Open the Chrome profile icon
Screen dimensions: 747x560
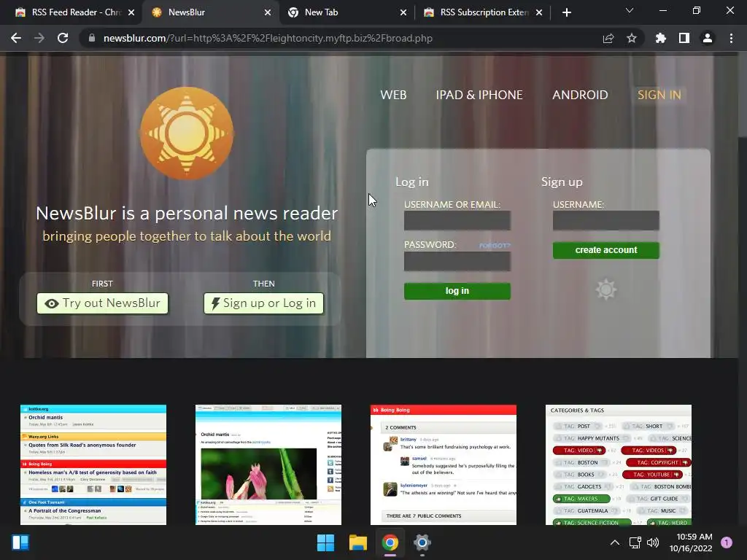click(x=708, y=38)
